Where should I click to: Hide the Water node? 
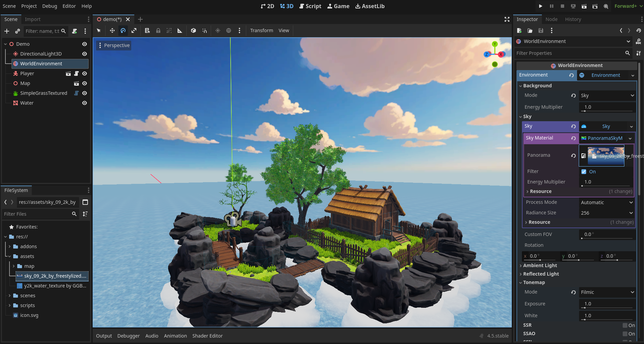85,103
